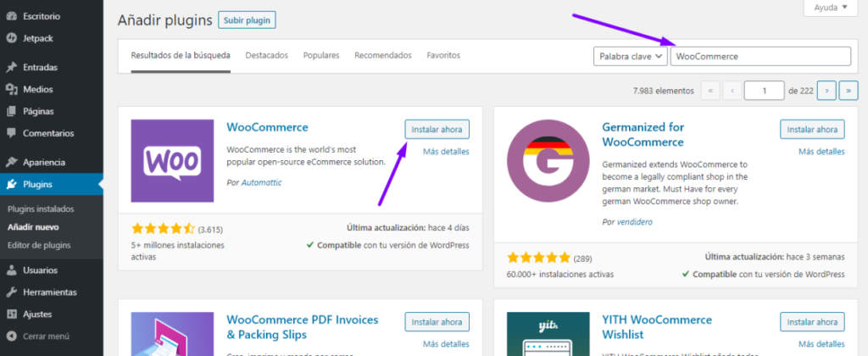This screenshot has height=356, width=868.
Task: Click '7.983 elementos' results count
Action: 663,90
